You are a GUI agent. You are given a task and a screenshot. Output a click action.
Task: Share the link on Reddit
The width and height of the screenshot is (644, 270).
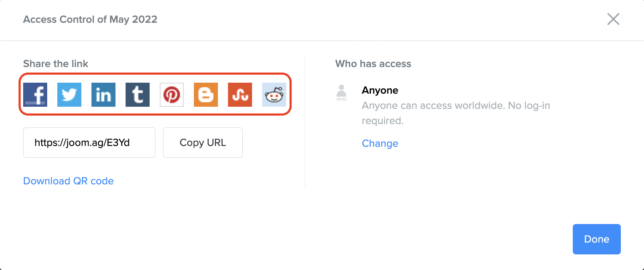coord(274,94)
